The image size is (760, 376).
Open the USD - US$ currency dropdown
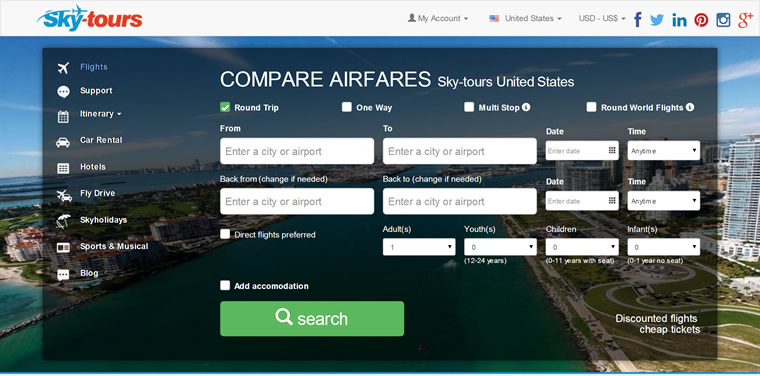click(602, 18)
